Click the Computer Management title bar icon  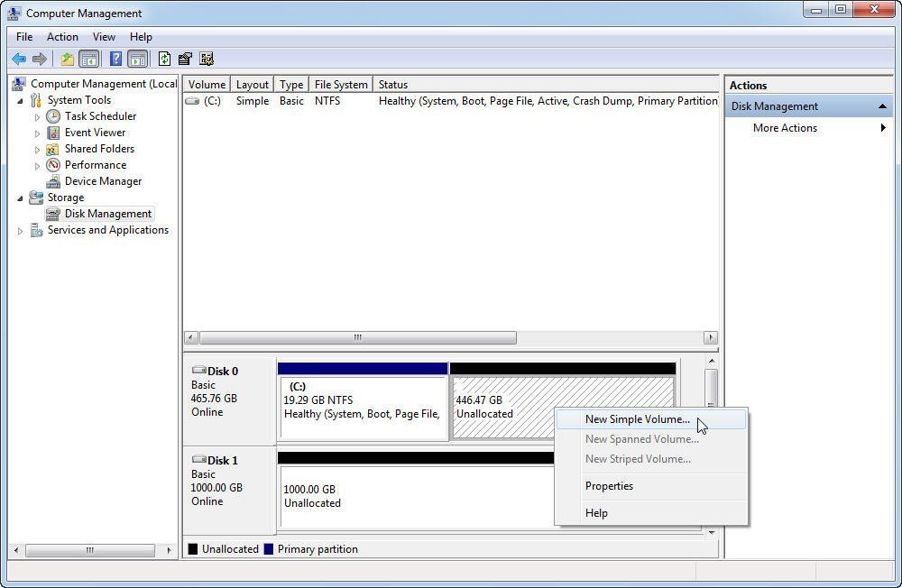[14, 13]
